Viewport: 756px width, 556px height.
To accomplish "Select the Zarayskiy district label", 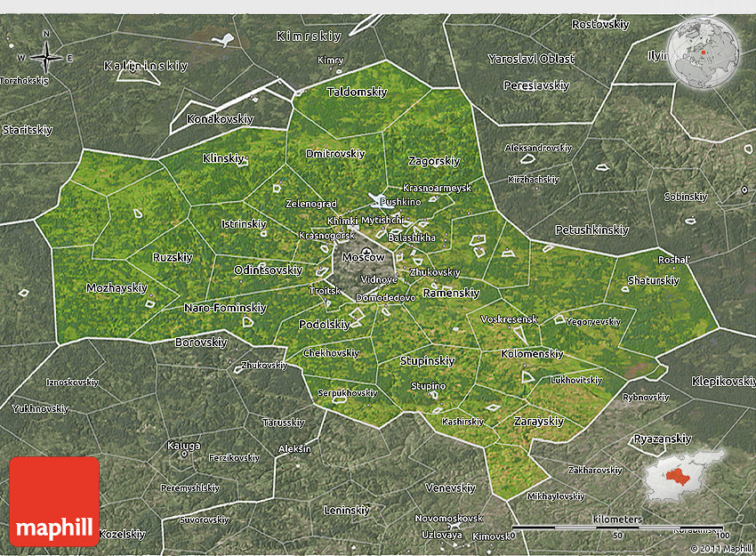I will click(539, 421).
